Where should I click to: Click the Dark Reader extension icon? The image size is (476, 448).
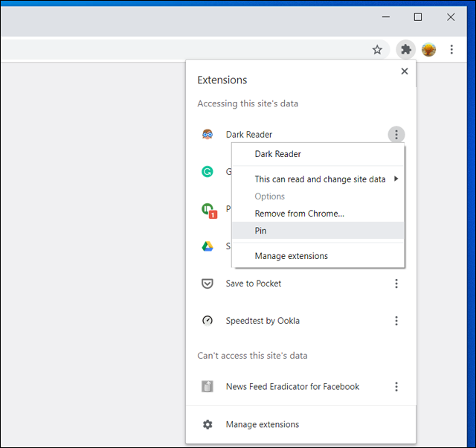pos(208,134)
